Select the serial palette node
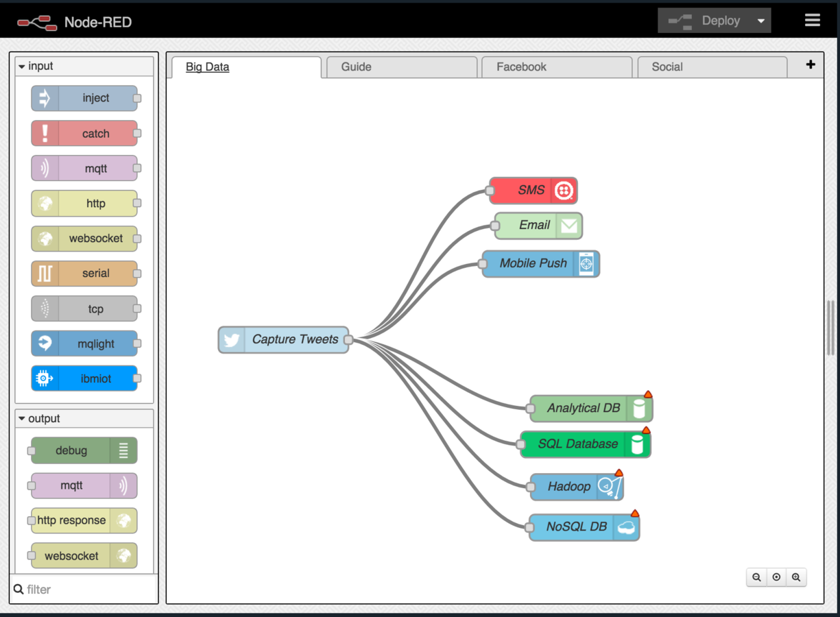 tap(84, 274)
